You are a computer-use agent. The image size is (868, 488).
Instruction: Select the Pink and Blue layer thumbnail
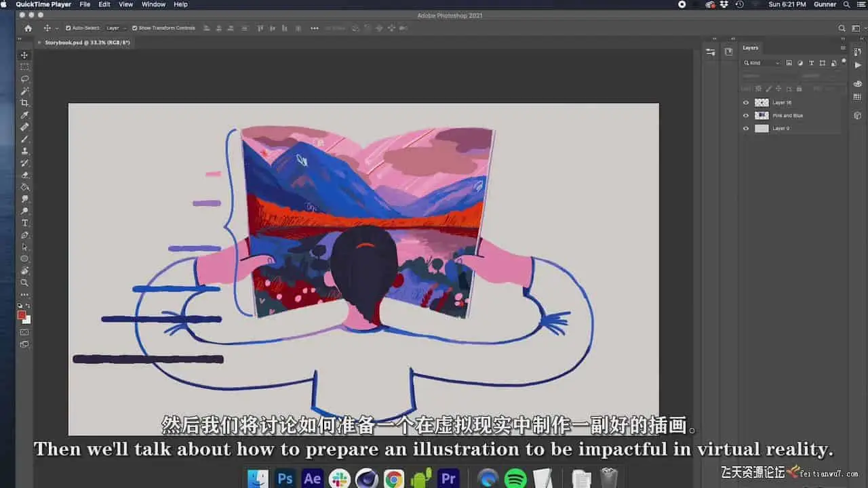762,116
